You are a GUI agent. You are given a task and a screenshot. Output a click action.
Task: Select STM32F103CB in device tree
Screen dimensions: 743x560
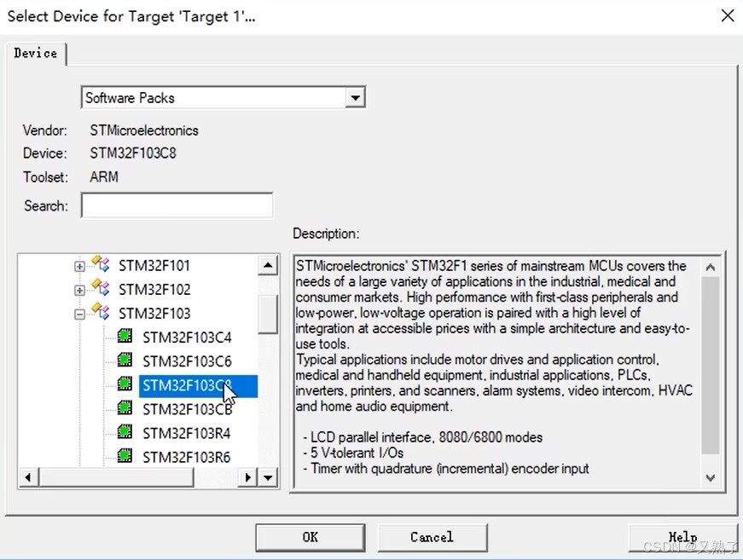tap(187, 409)
